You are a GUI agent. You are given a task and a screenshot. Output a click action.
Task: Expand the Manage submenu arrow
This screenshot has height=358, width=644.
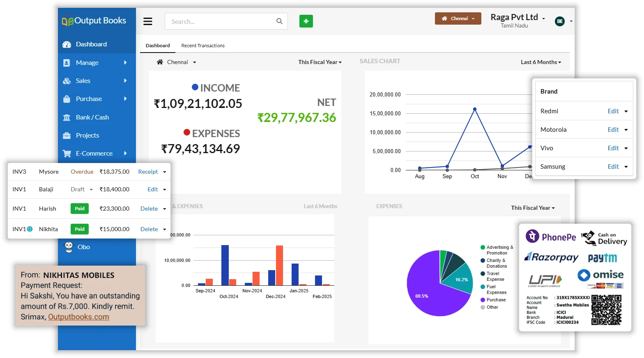(x=125, y=62)
